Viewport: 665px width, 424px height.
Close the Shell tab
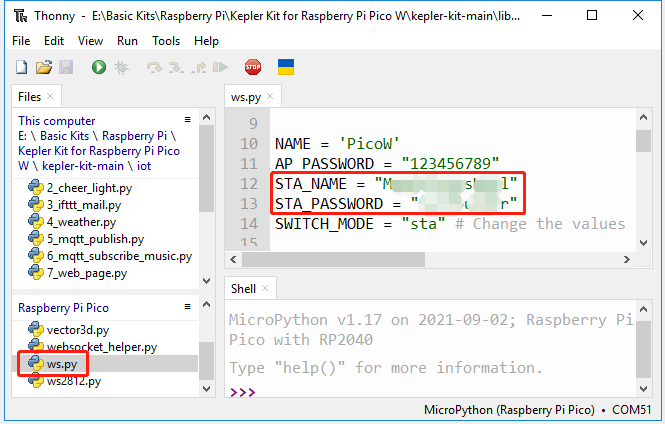(265, 288)
